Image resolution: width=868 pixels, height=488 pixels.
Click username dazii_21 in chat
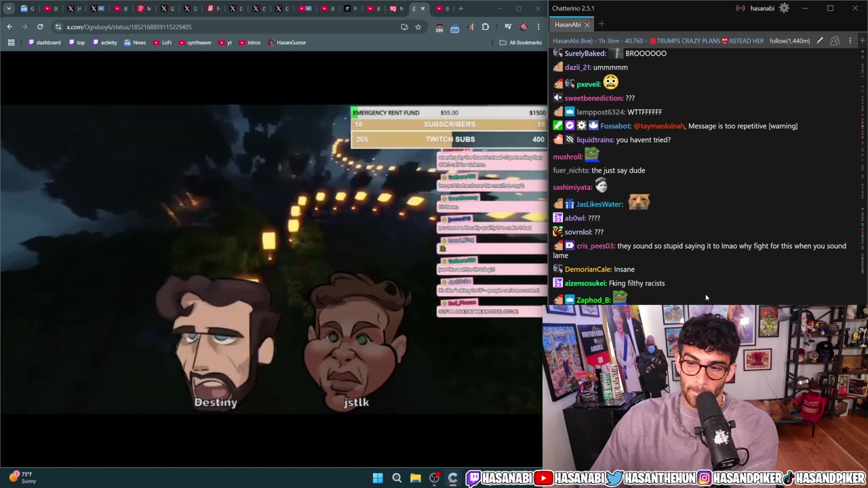coord(577,67)
